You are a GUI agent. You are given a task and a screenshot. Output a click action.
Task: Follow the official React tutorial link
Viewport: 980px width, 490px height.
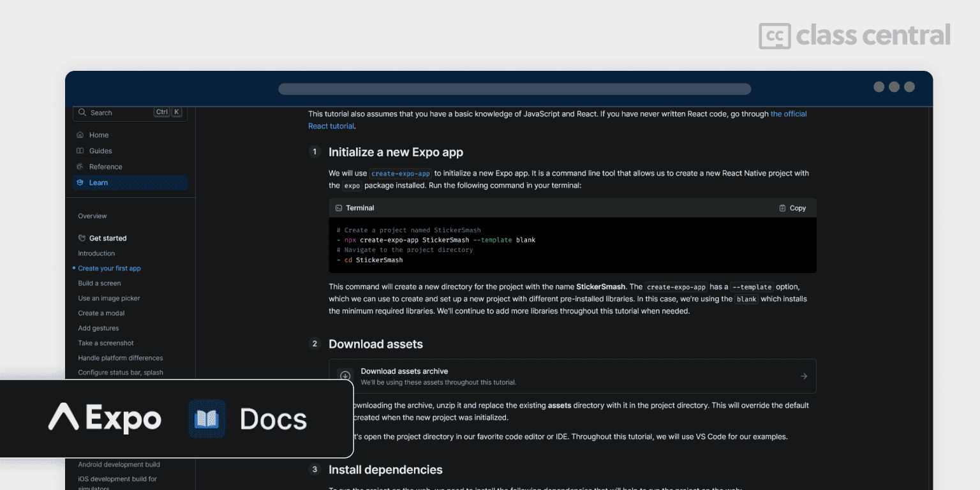click(789, 114)
